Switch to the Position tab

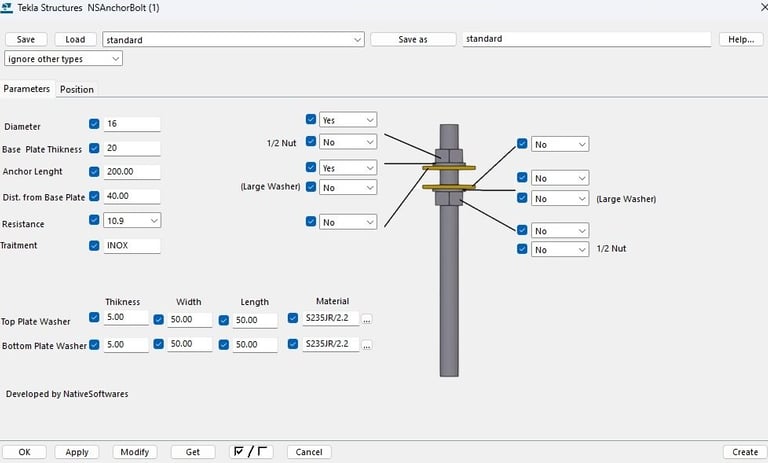tap(77, 89)
